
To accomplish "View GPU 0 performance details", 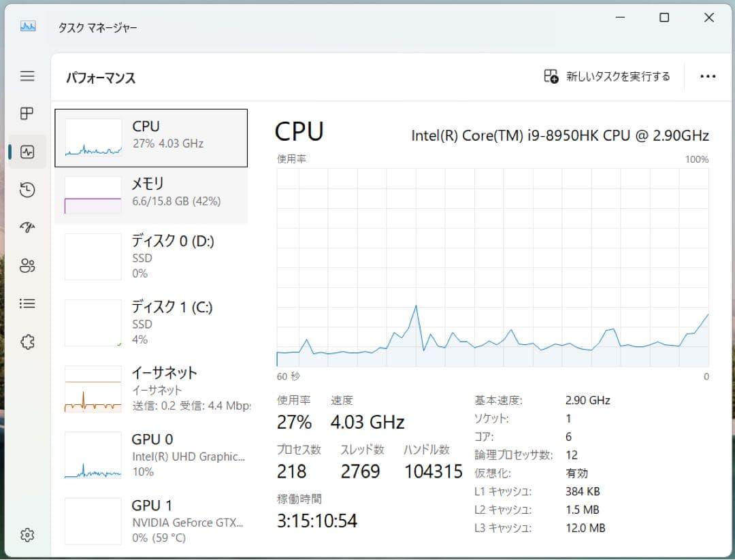I will 151,455.
